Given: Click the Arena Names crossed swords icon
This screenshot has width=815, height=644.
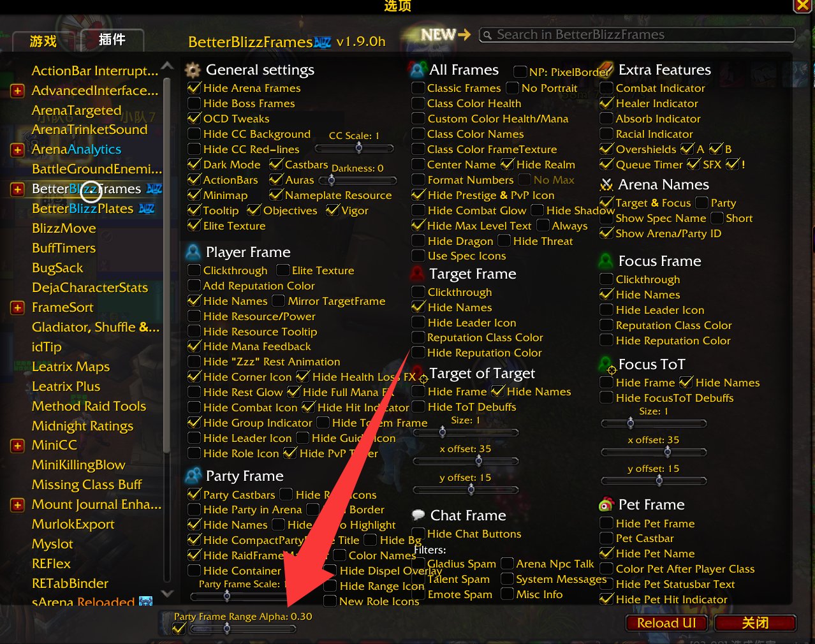Looking at the screenshot, I should (606, 185).
